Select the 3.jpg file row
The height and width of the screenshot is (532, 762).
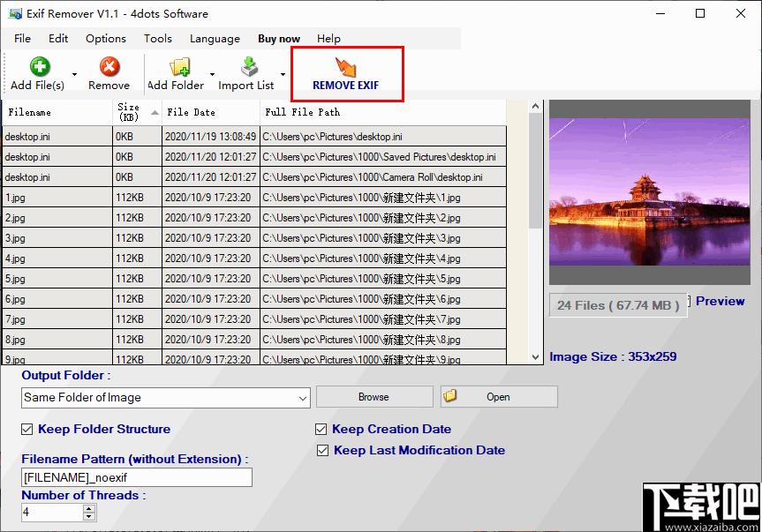tap(254, 238)
